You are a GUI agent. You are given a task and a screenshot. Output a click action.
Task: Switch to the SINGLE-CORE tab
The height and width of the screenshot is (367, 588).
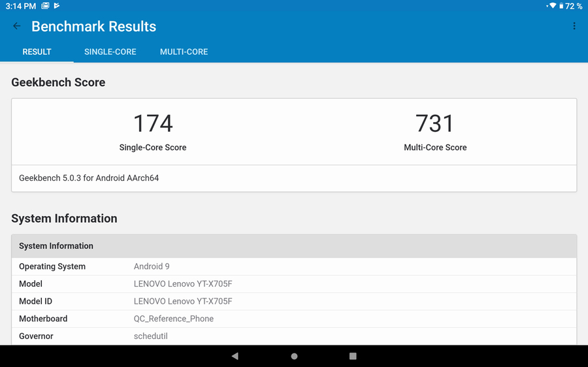coord(110,52)
